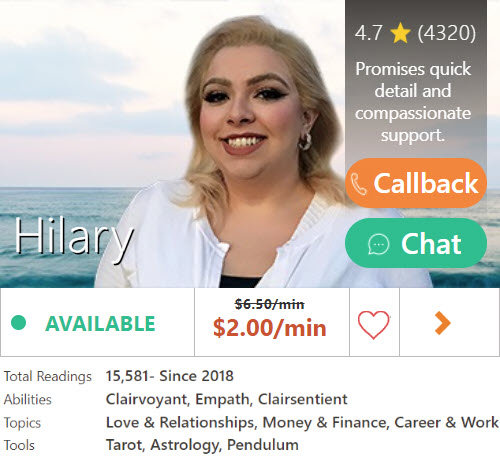Click the Total Readings 15,581 value
The width and height of the screenshot is (500, 468).
[170, 376]
